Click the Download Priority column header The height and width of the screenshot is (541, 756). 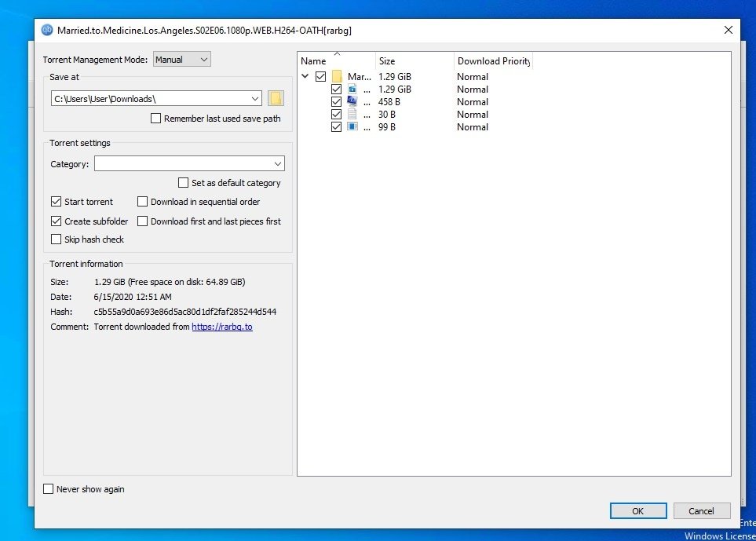point(493,61)
